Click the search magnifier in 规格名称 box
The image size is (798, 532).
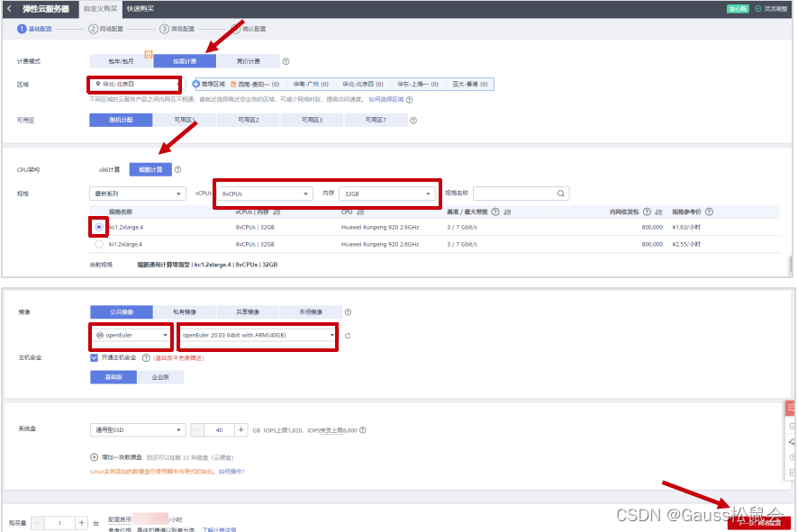click(x=561, y=194)
